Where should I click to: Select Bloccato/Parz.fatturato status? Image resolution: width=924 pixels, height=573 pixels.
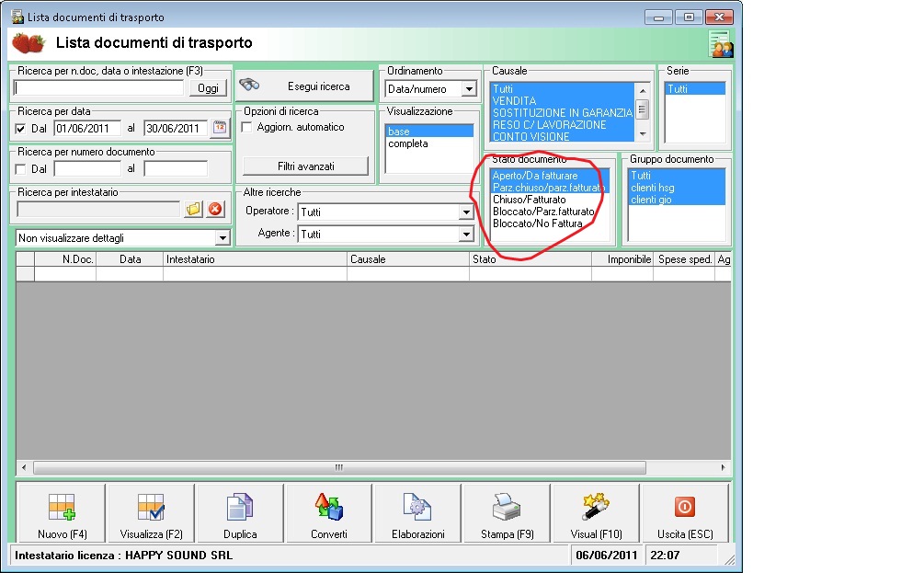(x=549, y=211)
